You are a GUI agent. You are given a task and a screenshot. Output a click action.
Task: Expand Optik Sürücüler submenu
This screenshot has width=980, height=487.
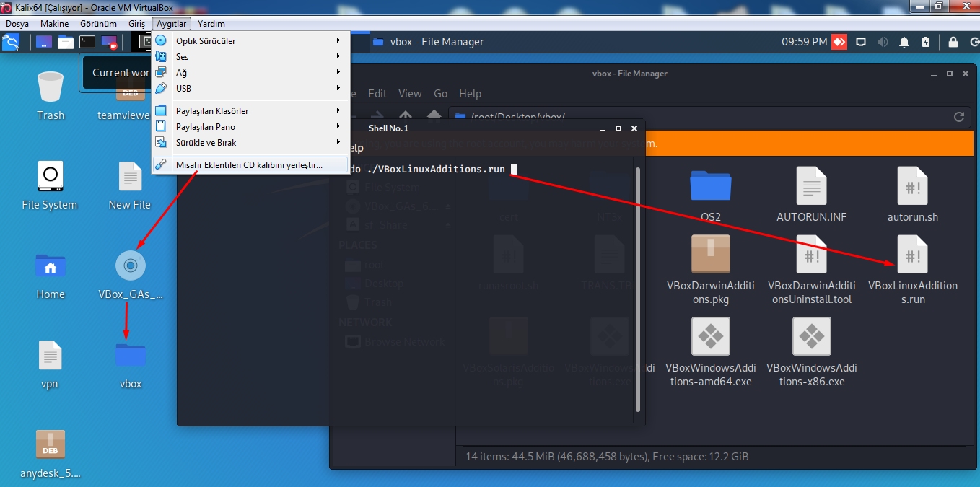pyautogui.click(x=250, y=41)
